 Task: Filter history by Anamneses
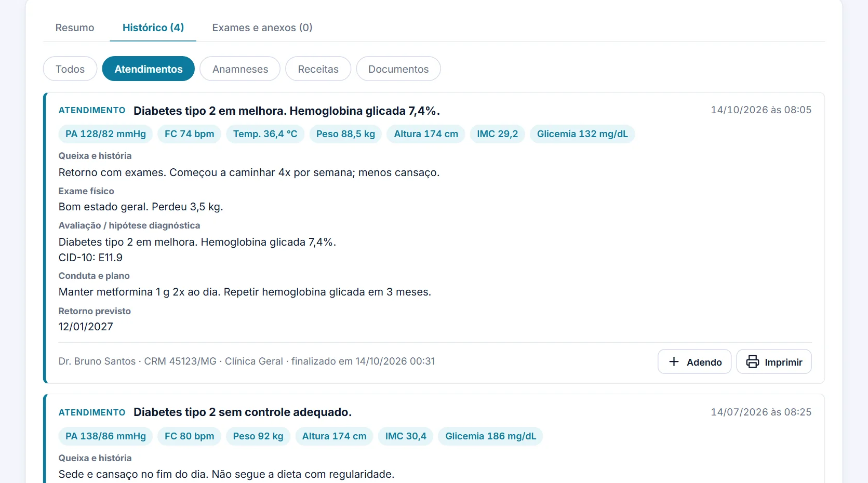241,69
